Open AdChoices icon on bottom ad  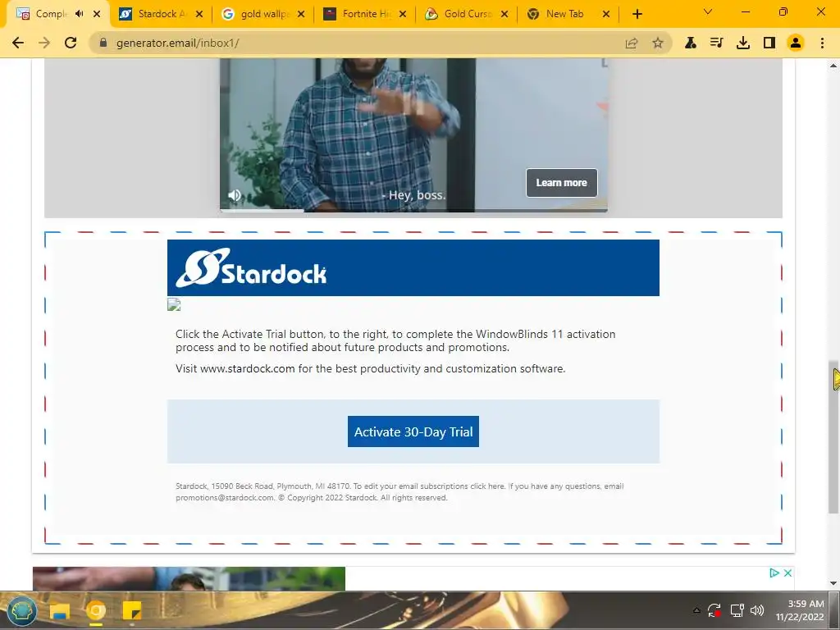click(x=774, y=573)
